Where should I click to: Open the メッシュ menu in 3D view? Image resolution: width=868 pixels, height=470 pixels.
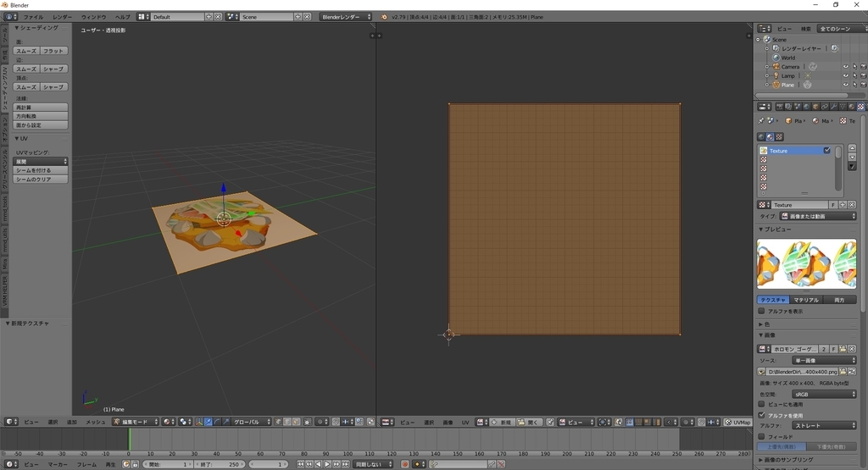click(x=95, y=422)
